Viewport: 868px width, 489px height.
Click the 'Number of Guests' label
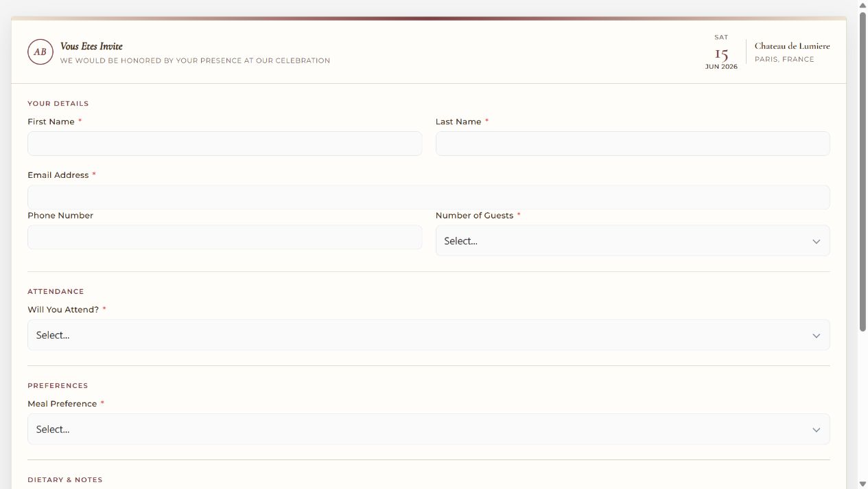coord(474,216)
